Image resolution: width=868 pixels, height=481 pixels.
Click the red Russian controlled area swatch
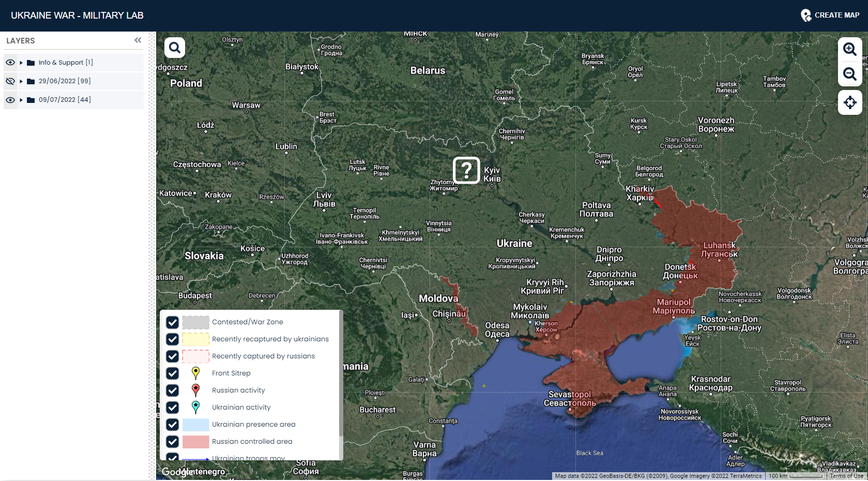(x=195, y=442)
